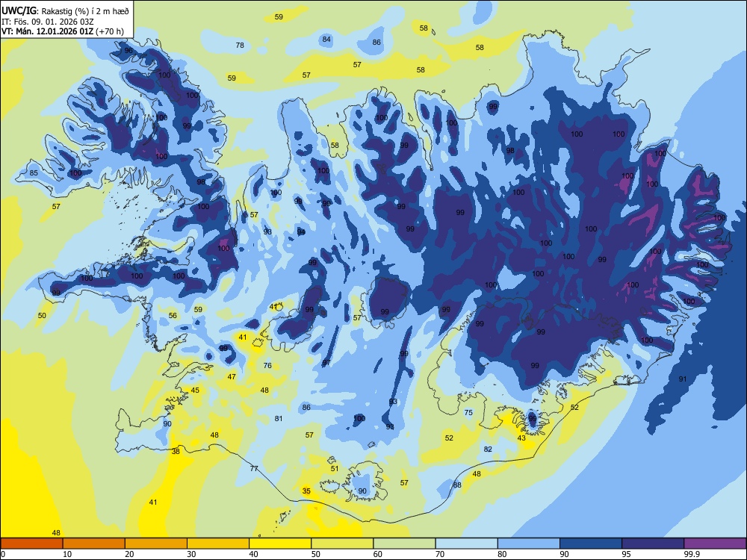747x560 pixels.
Task: Pick the 70–80 light blue legend swatch
Action: (x=466, y=544)
